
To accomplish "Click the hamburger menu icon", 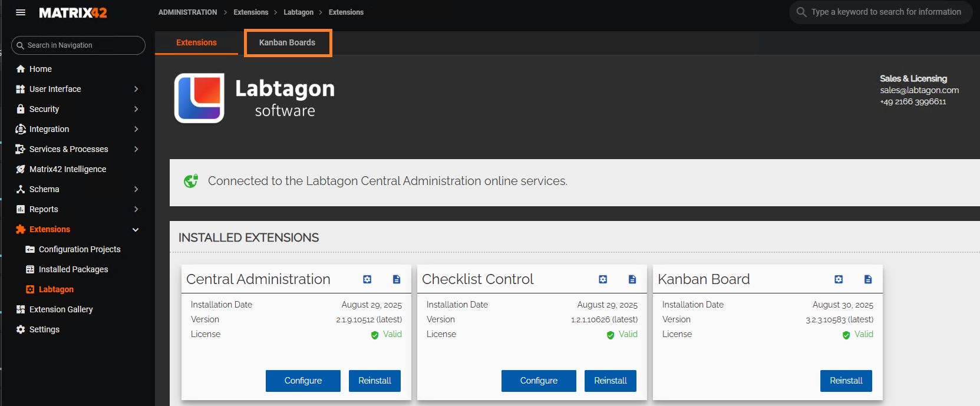I will pyautogui.click(x=21, y=12).
